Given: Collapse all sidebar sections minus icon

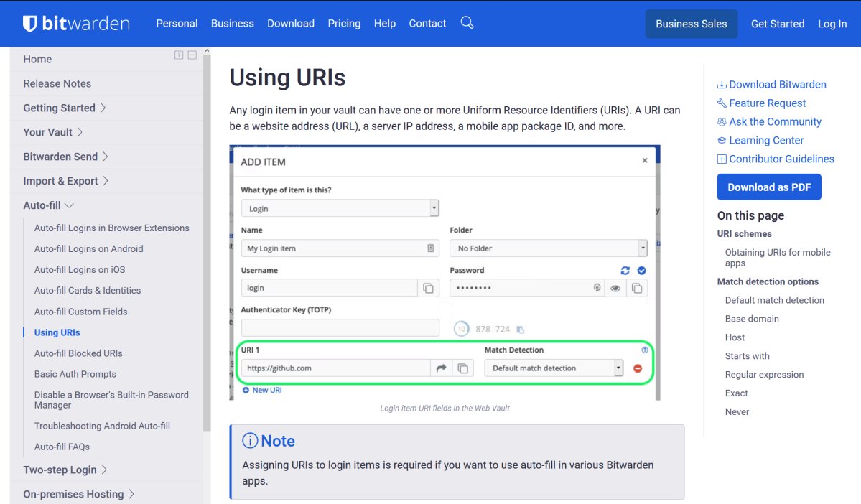Looking at the screenshot, I should coord(192,55).
